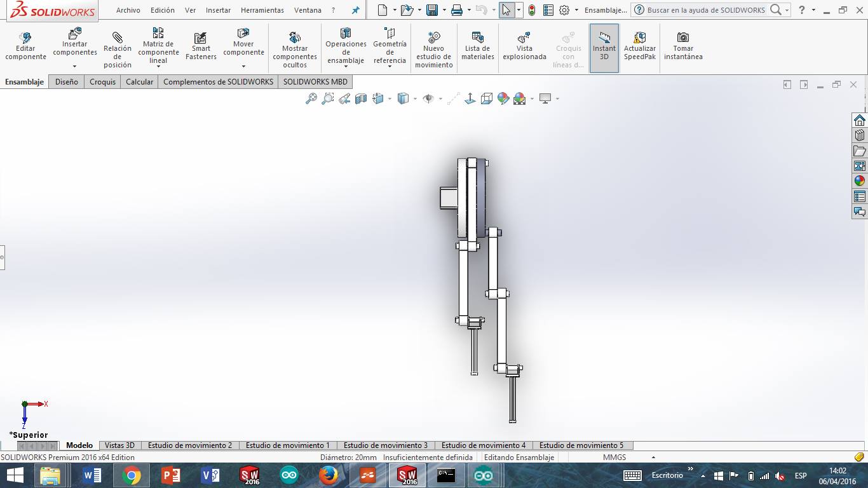The height and width of the screenshot is (488, 868).
Task: Open Insertar menu
Action: pos(218,10)
